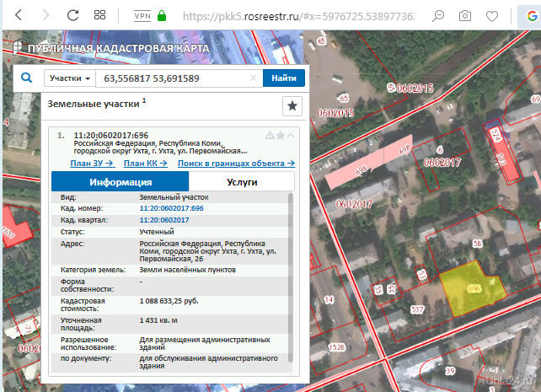Switch to the Информация tab
The height and width of the screenshot is (392, 541).
click(x=120, y=182)
